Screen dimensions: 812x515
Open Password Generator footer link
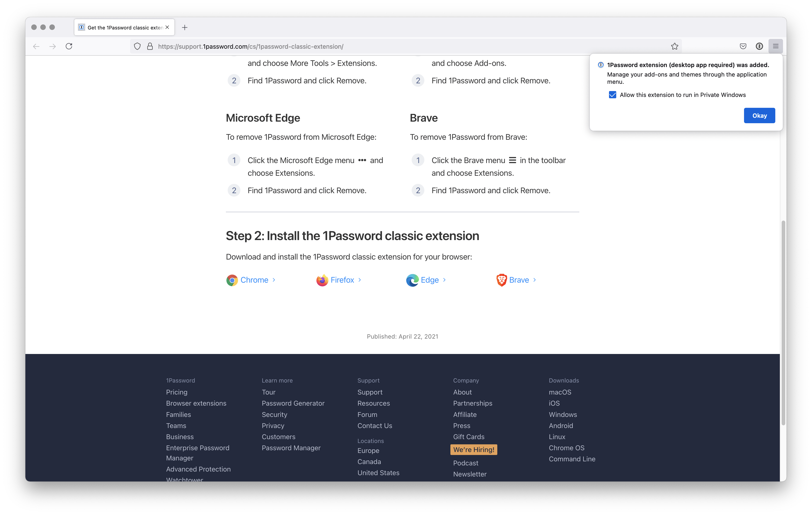point(293,403)
